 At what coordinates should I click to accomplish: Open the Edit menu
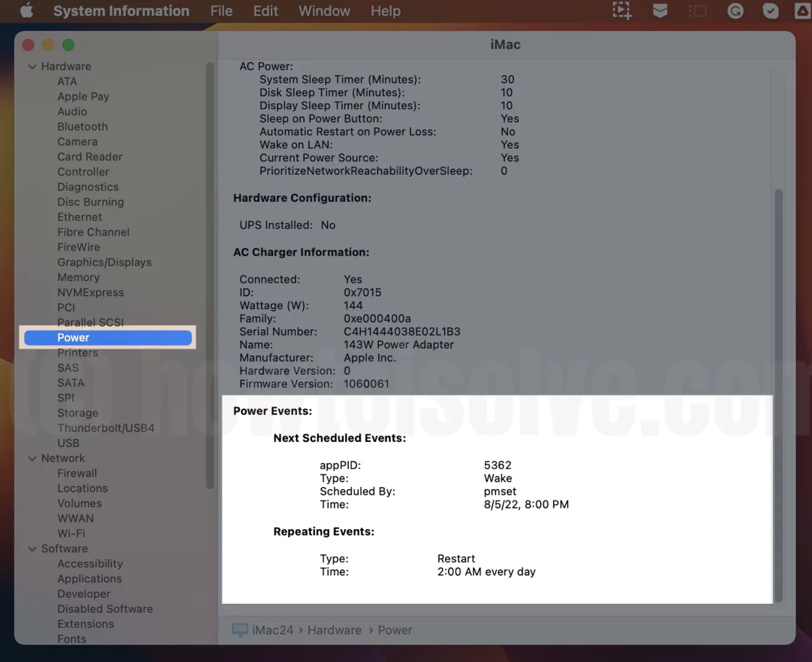coord(265,11)
